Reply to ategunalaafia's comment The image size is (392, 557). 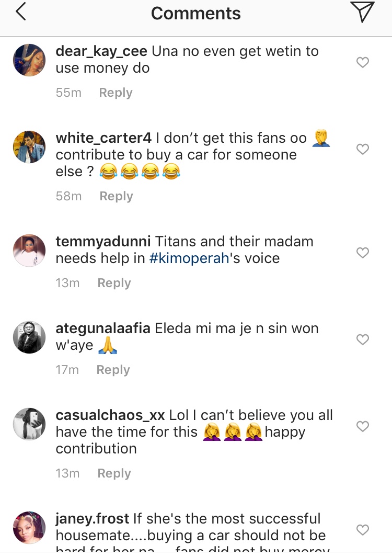113,370
